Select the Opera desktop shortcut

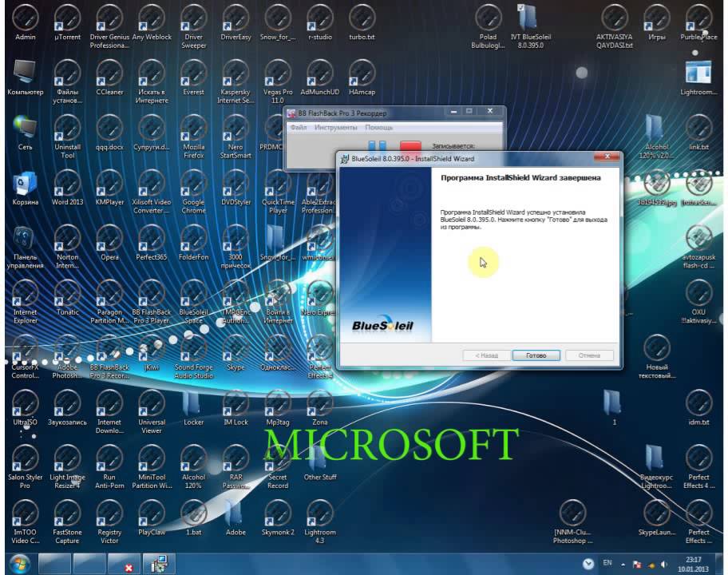click(x=109, y=243)
